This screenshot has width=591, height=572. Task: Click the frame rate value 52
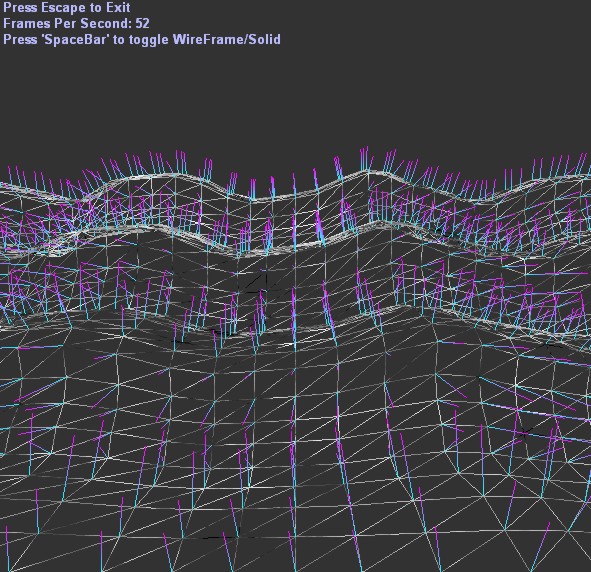[x=142, y=23]
